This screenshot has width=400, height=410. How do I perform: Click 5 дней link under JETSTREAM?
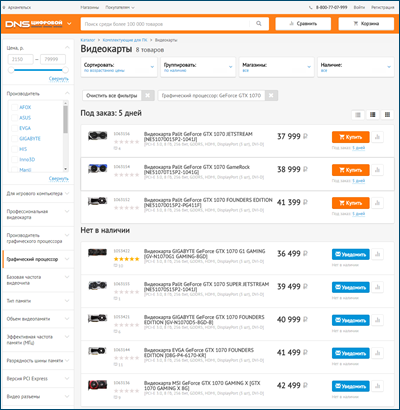(x=358, y=148)
